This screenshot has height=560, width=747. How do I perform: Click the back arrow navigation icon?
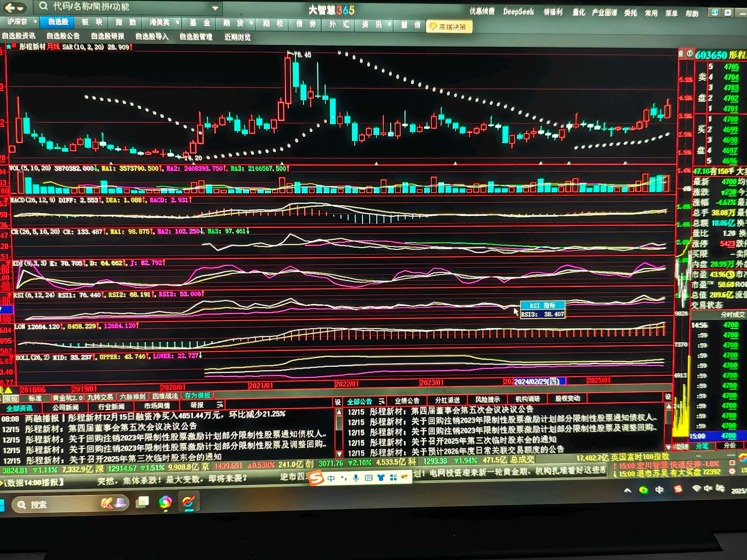9,7
